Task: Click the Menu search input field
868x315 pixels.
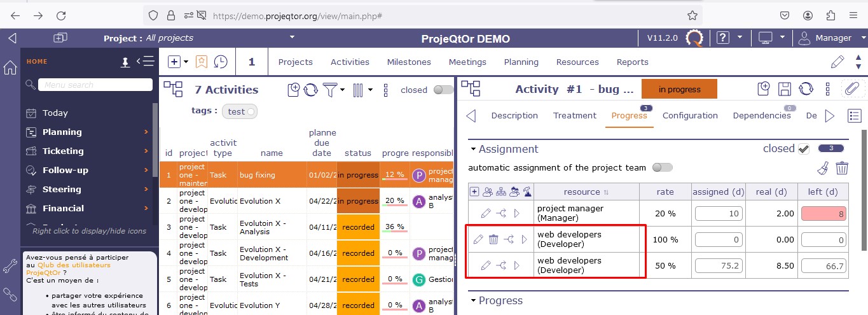Action: pos(95,85)
